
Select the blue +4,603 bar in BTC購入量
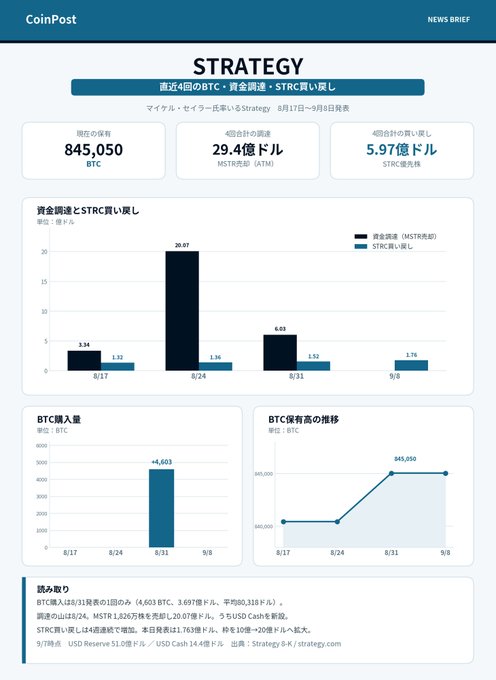pyautogui.click(x=161, y=508)
